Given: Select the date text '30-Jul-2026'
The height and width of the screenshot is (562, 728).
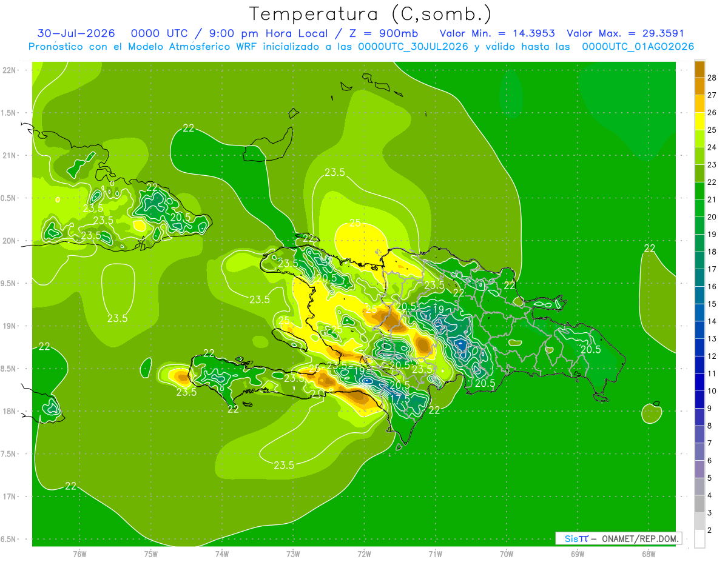Looking at the screenshot, I should point(76,33).
